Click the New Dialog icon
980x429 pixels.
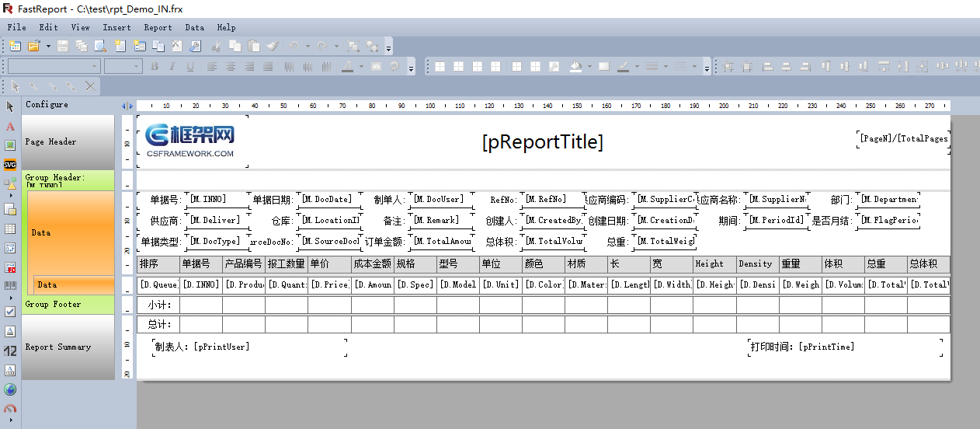(139, 46)
